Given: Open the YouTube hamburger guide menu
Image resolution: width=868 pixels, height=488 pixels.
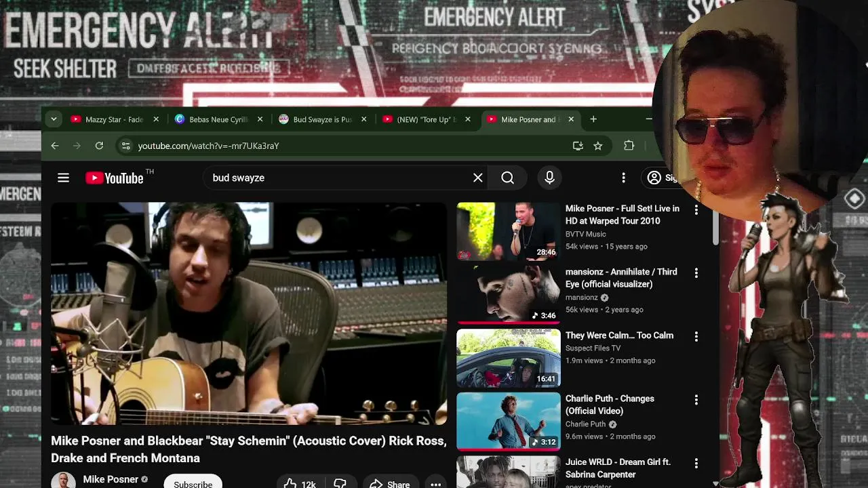Looking at the screenshot, I should (x=63, y=178).
